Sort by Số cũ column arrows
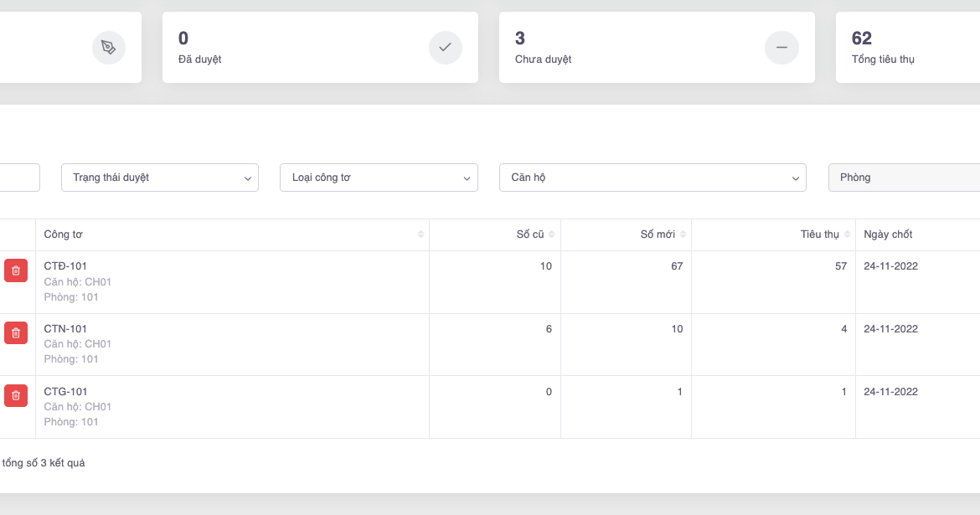The height and width of the screenshot is (515, 980). 552,234
